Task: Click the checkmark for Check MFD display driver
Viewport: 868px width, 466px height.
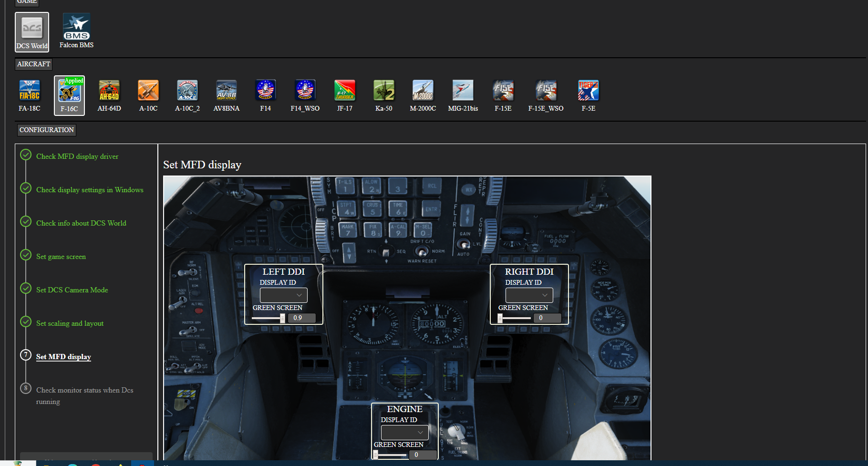Action: (26, 155)
